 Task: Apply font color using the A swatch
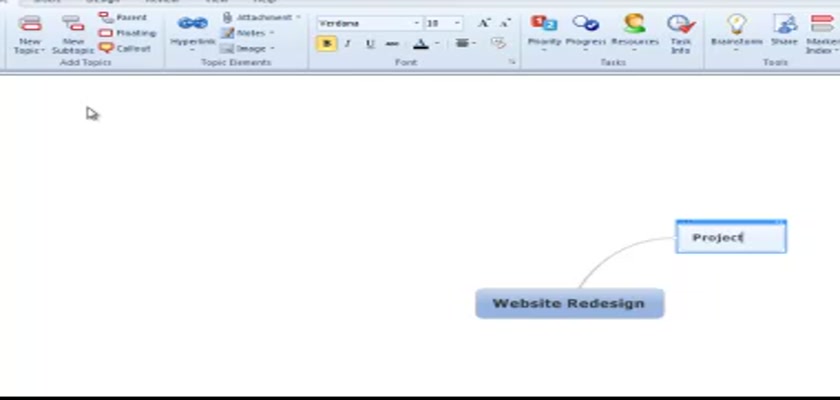coord(421,43)
